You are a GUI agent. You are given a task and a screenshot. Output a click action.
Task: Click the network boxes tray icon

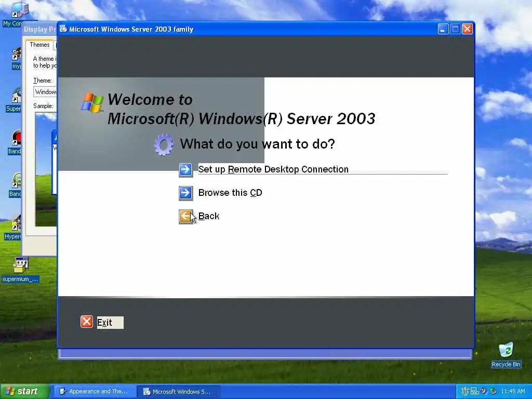pyautogui.click(x=474, y=392)
